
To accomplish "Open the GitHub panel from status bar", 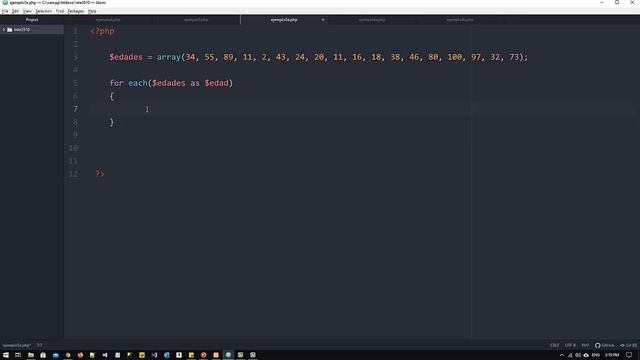I will tap(604, 345).
